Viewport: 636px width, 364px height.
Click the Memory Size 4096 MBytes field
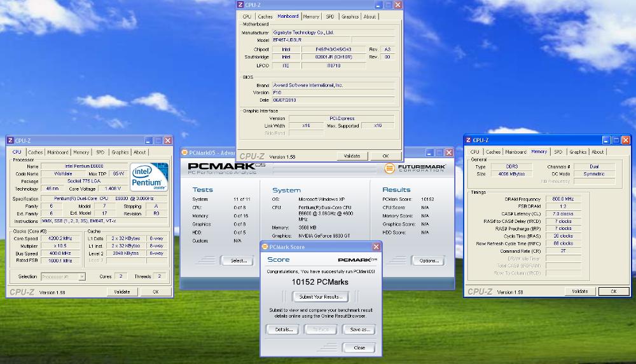point(511,174)
